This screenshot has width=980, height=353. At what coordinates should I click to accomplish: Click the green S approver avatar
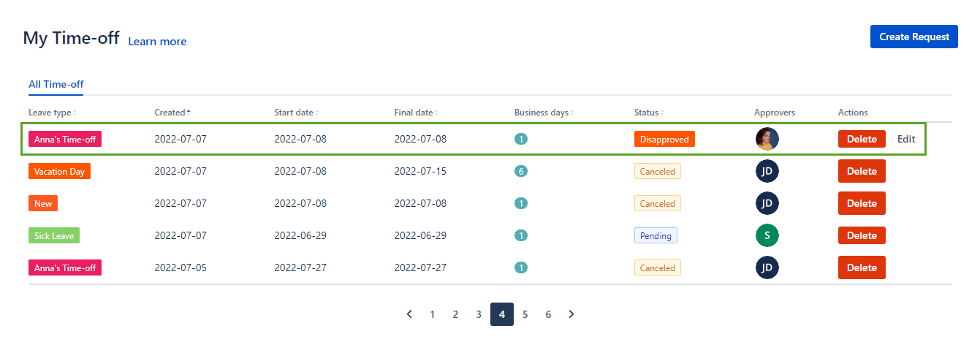[767, 235]
